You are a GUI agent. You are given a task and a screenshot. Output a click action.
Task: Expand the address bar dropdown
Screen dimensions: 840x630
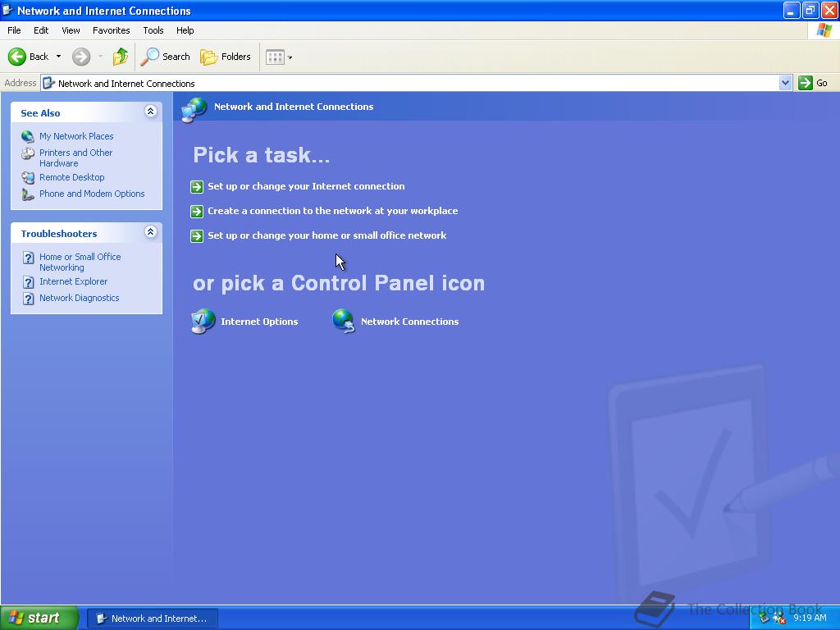(785, 83)
